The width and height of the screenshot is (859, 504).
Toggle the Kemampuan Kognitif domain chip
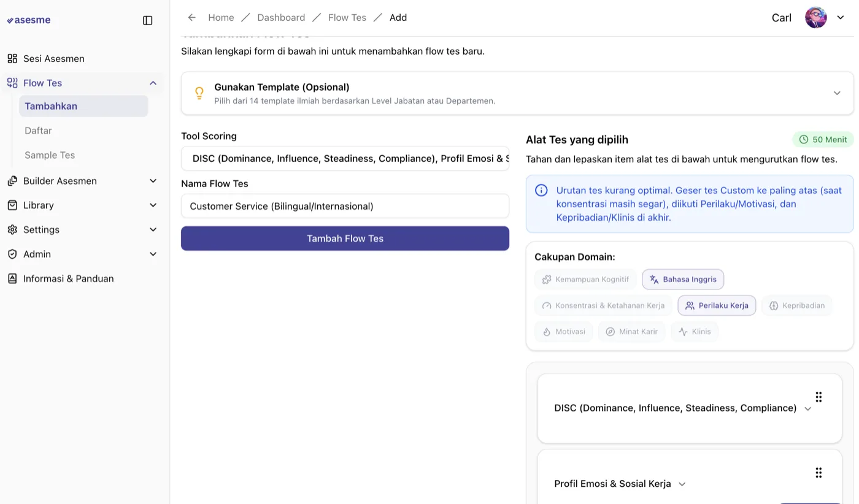(586, 280)
